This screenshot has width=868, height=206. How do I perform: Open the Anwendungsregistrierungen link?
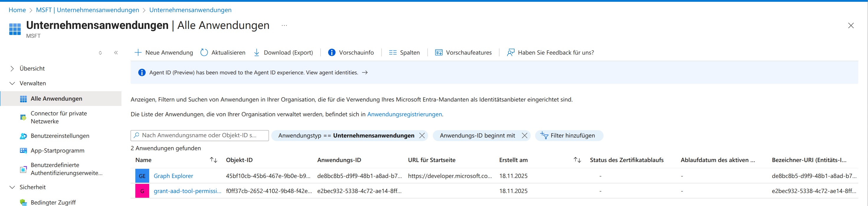(x=404, y=114)
